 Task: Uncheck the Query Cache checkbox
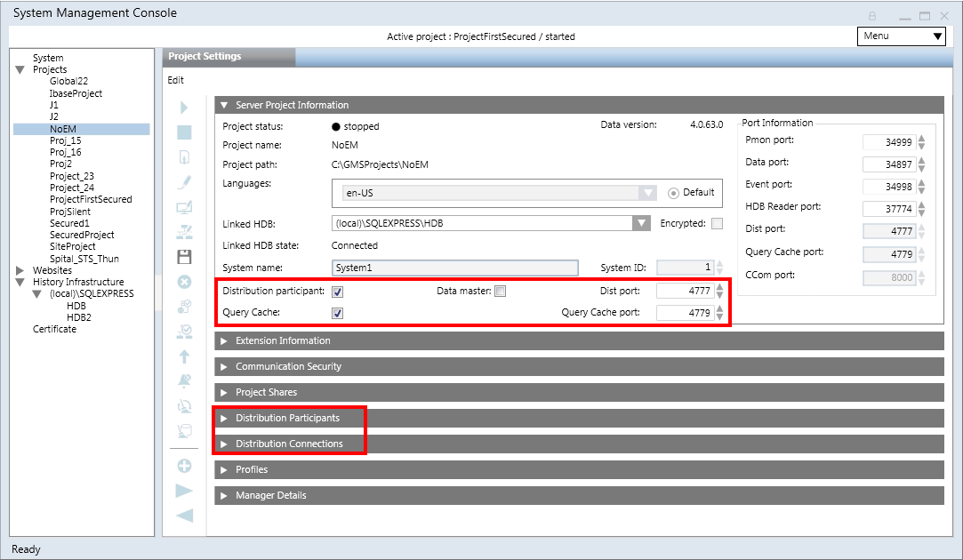pyautogui.click(x=338, y=313)
